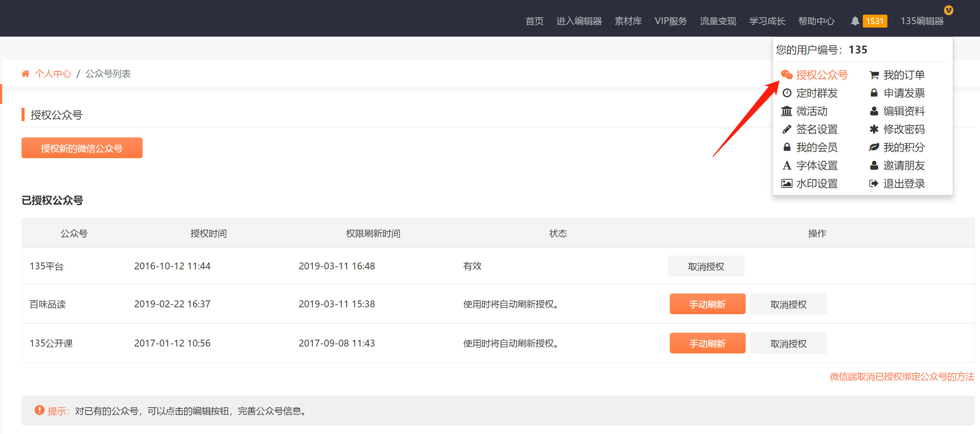Click the 1531 notification count badge
980x434 pixels.
(874, 21)
